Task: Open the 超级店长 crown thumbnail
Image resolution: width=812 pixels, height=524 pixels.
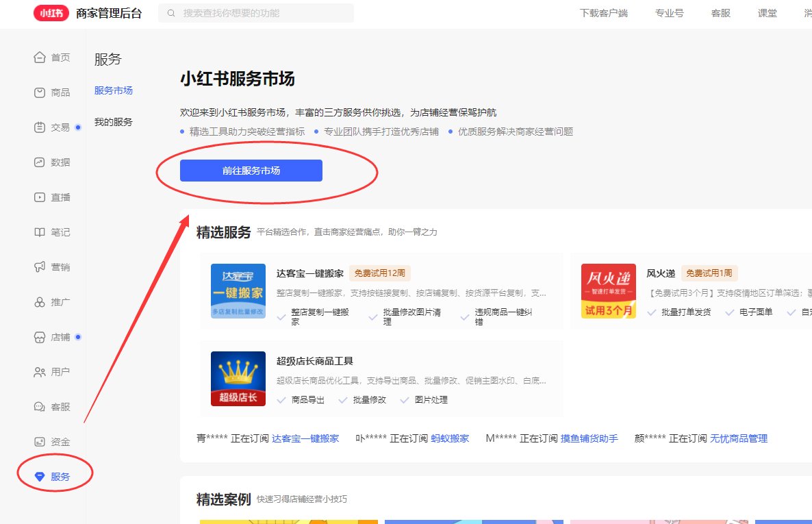Action: point(238,378)
